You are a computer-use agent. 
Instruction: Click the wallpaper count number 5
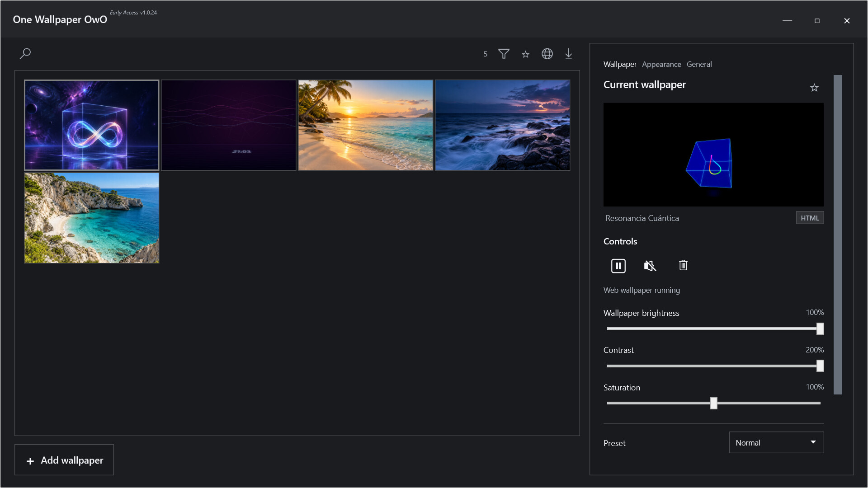click(x=486, y=54)
